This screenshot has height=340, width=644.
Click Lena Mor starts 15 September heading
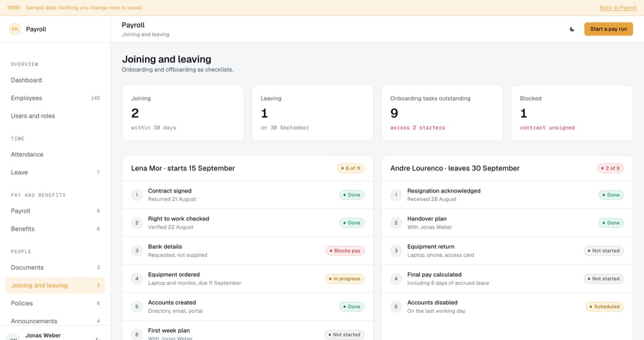pyautogui.click(x=183, y=168)
